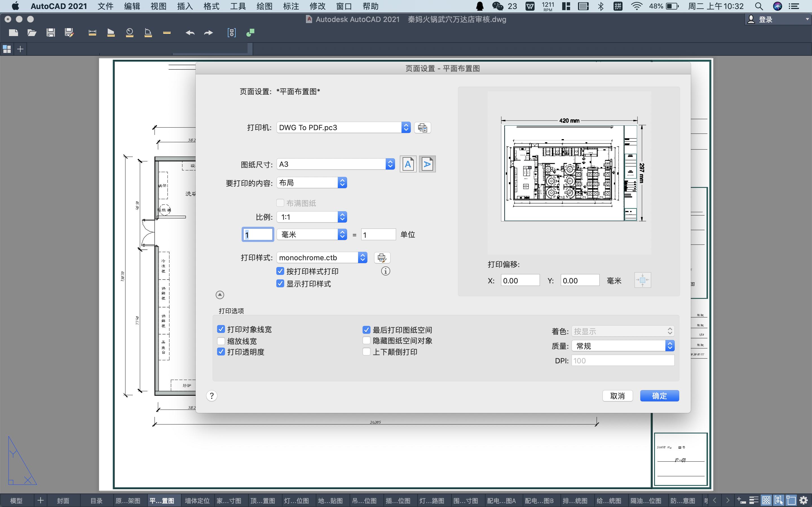812x507 pixels.
Task: Click the Open folder toolbar icon
Action: [x=32, y=32]
